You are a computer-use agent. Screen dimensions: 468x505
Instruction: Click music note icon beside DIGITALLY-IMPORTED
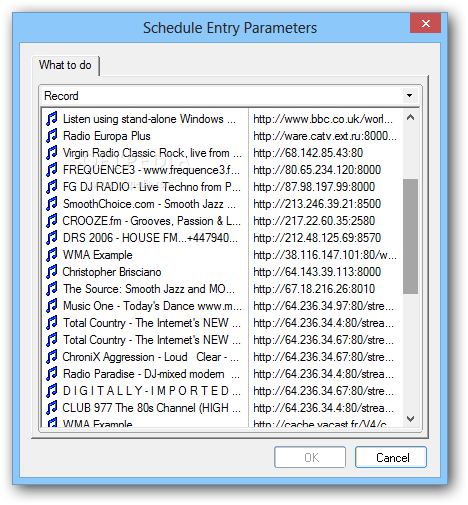pos(52,391)
